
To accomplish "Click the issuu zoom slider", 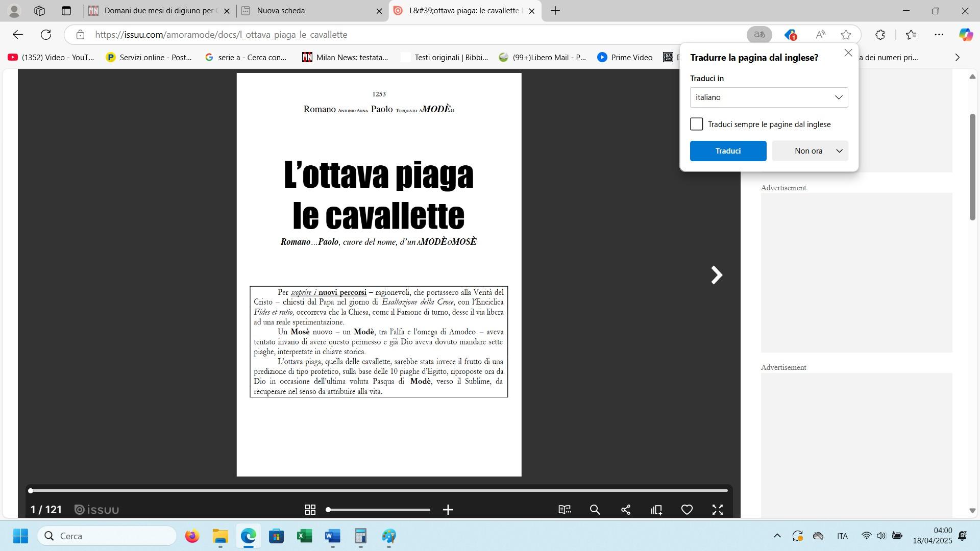I will click(379, 510).
